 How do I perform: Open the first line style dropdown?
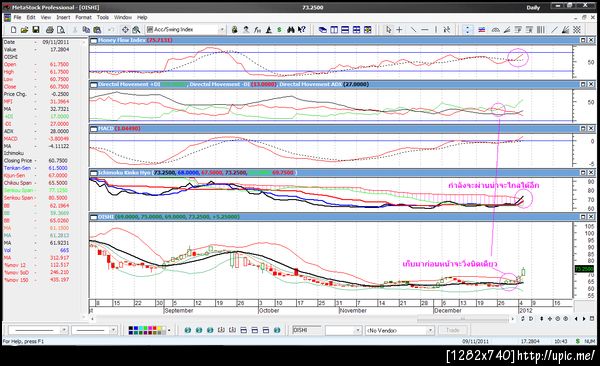[64, 330]
